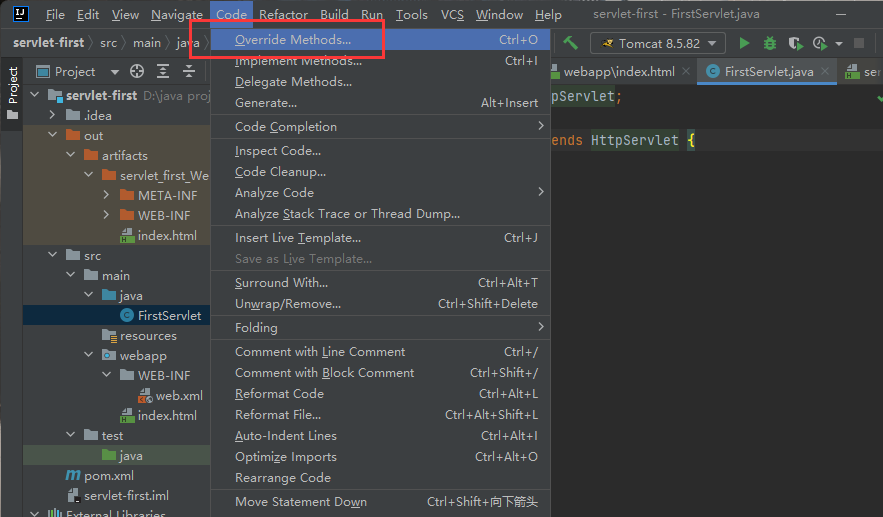Click Expand All icon in Project panel
Screen dimensions: 883x517
click(x=163, y=72)
